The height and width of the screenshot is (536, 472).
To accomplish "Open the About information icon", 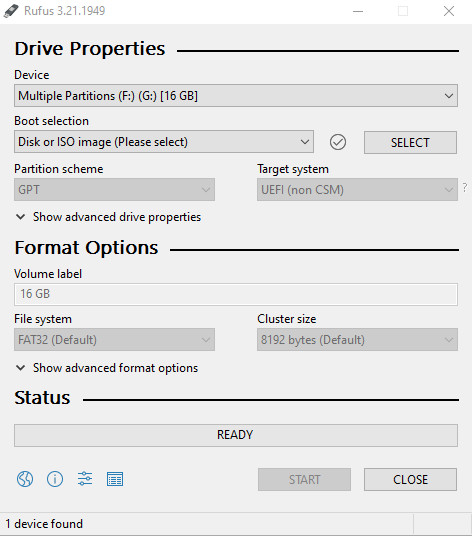I will pyautogui.click(x=55, y=479).
